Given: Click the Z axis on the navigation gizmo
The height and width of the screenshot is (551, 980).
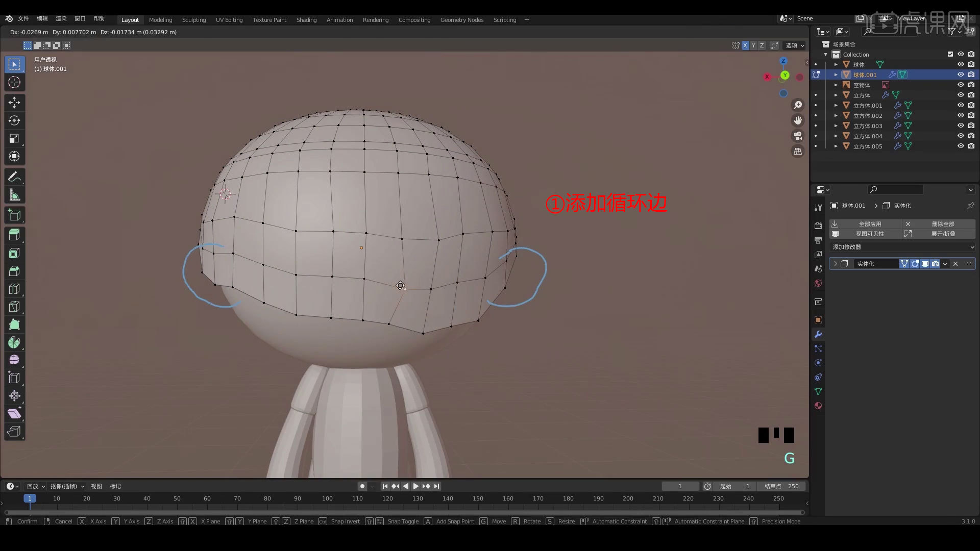Looking at the screenshot, I should coord(783,61).
